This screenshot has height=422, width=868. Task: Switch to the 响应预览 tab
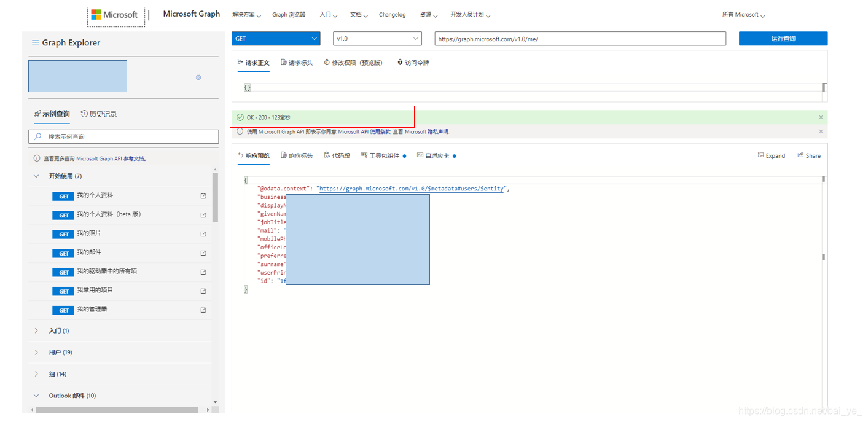253,156
